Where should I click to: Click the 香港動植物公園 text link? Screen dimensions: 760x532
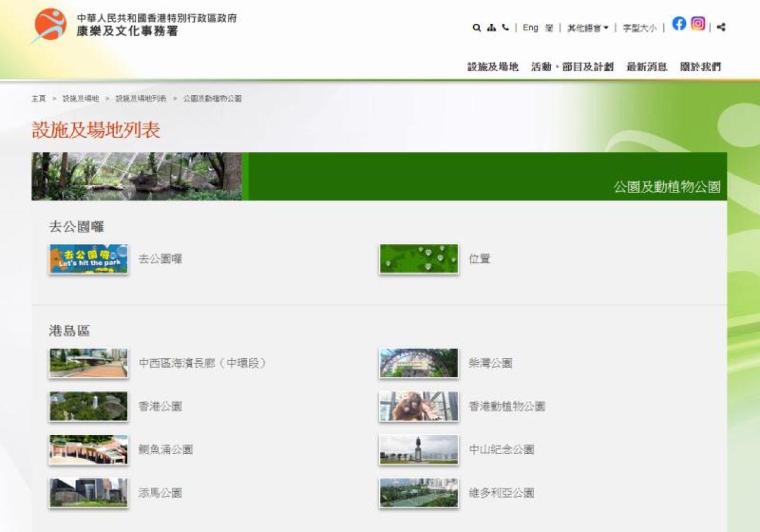[x=507, y=406]
